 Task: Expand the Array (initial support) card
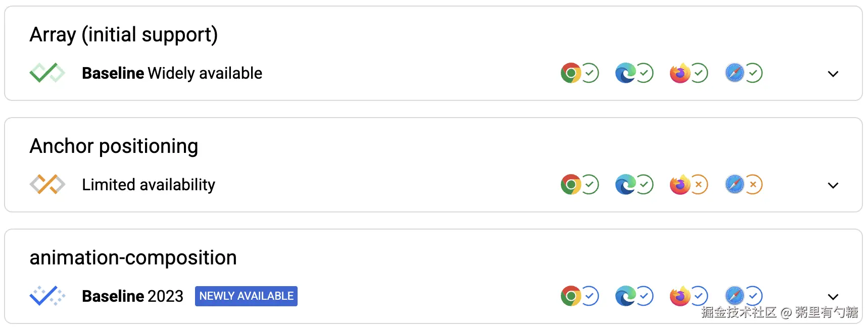pyautogui.click(x=833, y=74)
